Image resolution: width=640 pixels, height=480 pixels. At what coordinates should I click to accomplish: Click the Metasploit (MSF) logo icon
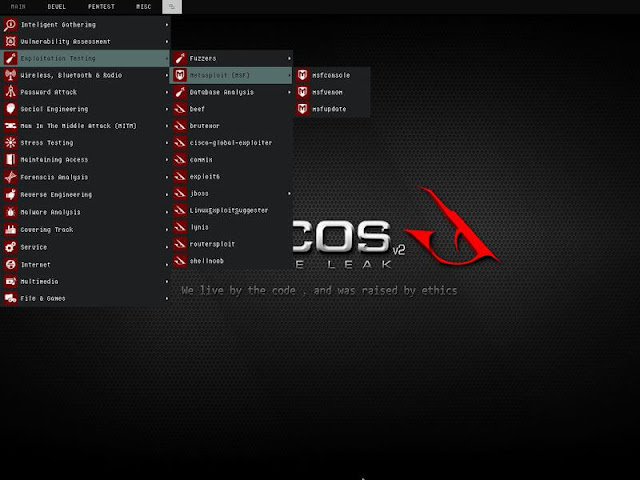pyautogui.click(x=180, y=75)
